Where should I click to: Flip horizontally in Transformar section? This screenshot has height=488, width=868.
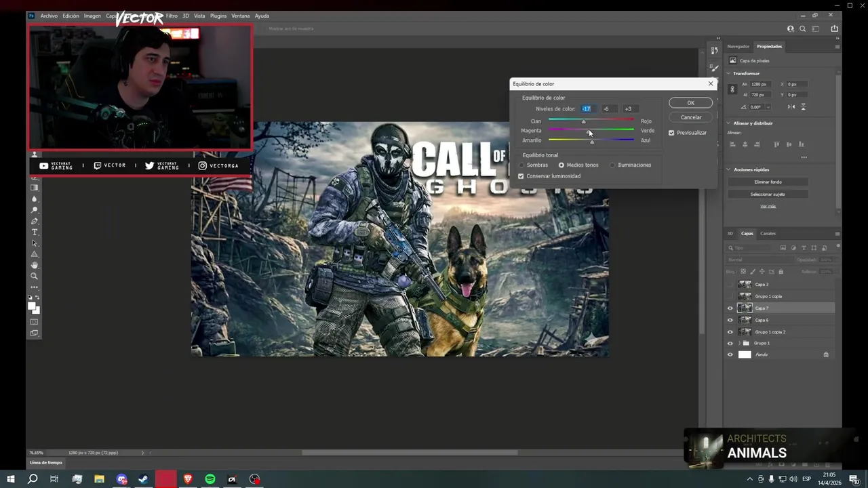791,106
